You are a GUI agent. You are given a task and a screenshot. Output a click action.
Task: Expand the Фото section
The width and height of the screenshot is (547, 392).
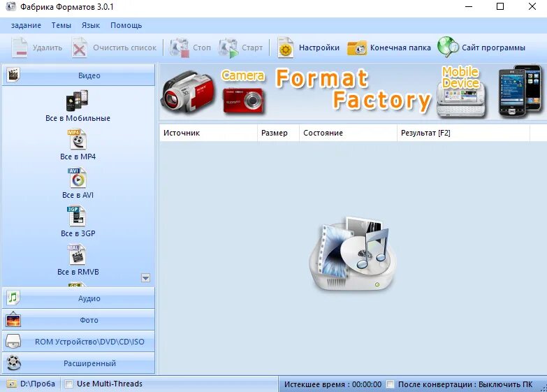(78, 320)
